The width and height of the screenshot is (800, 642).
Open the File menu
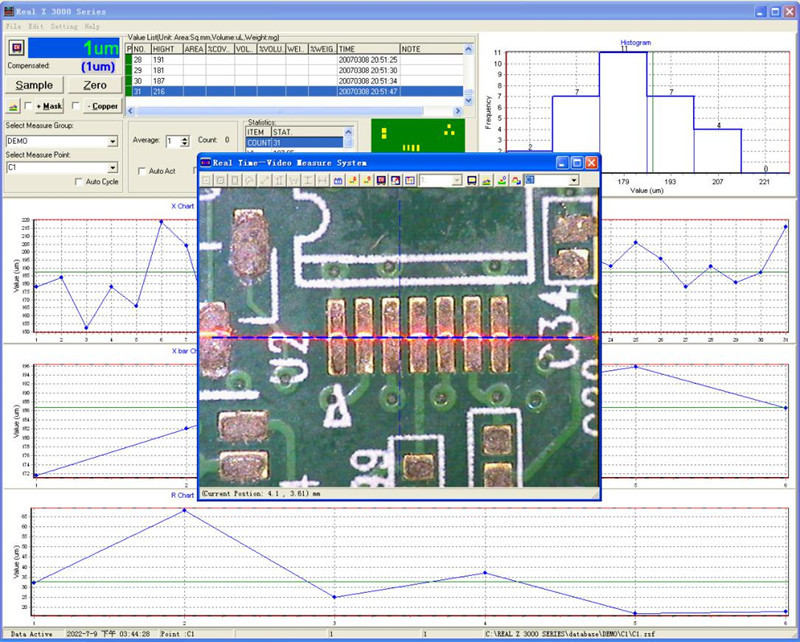[x=13, y=25]
